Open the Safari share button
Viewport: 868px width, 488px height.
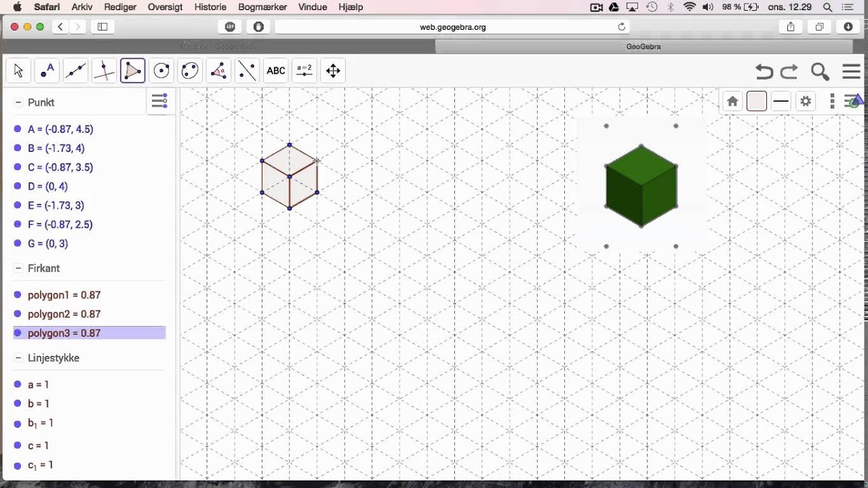tap(791, 26)
